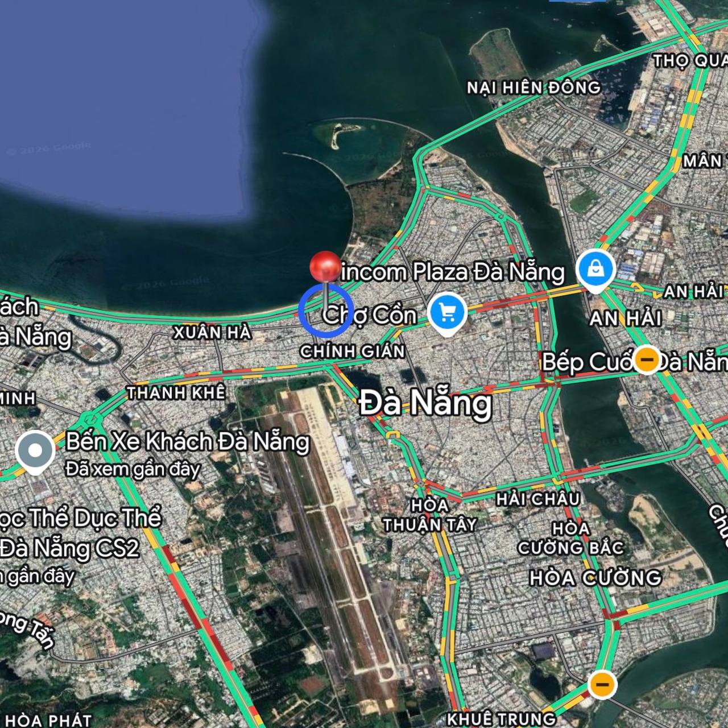Open the Bến Xe Khách Đà Nẵng label

(188, 441)
